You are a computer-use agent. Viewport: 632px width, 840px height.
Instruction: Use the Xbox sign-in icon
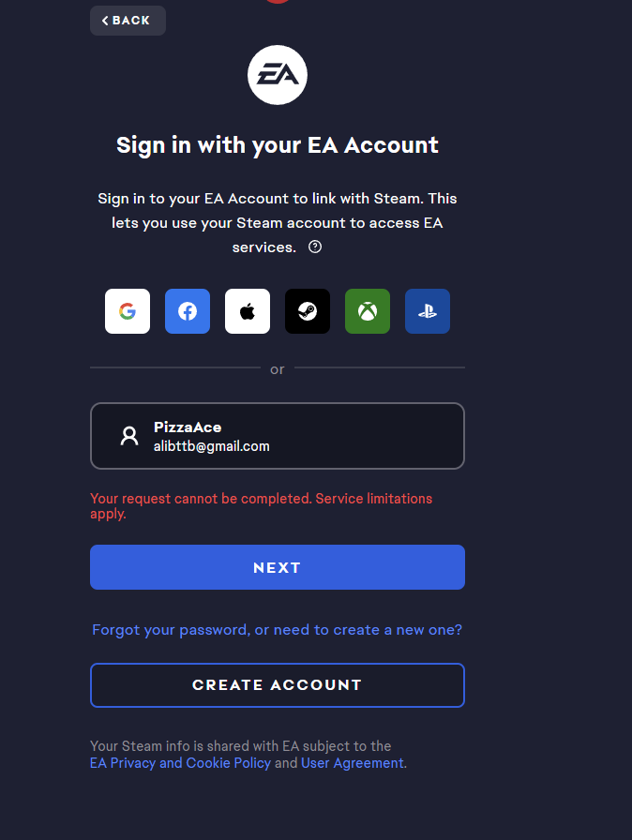point(368,311)
